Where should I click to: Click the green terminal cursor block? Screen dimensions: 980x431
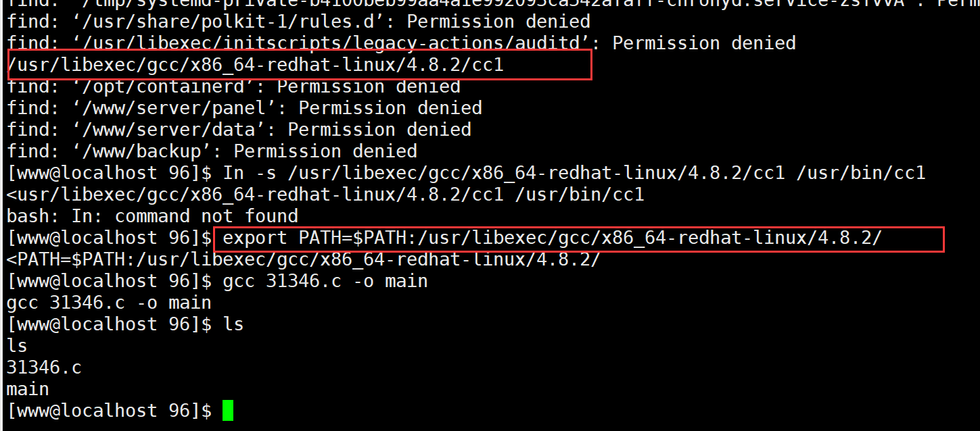pyautogui.click(x=228, y=410)
